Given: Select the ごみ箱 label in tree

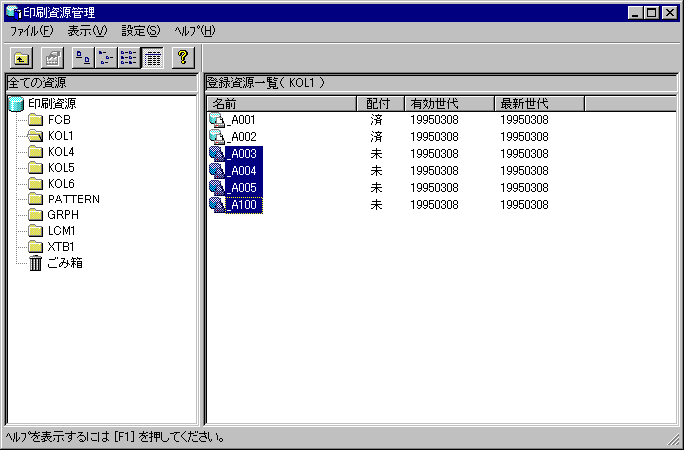Looking at the screenshot, I should point(65,263).
